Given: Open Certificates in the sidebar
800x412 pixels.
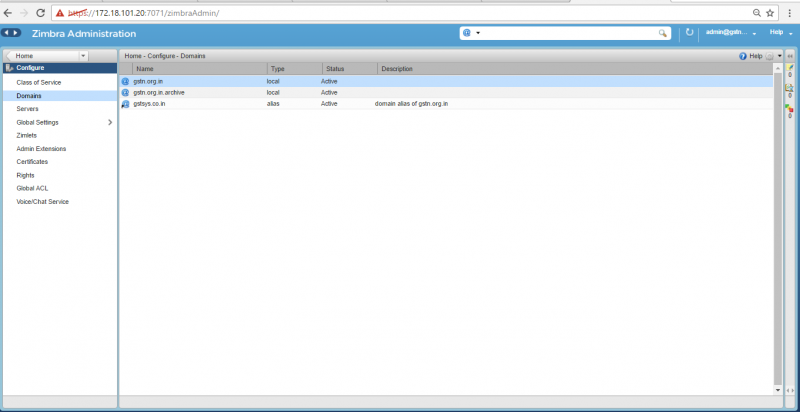Looking at the screenshot, I should 32,162.
